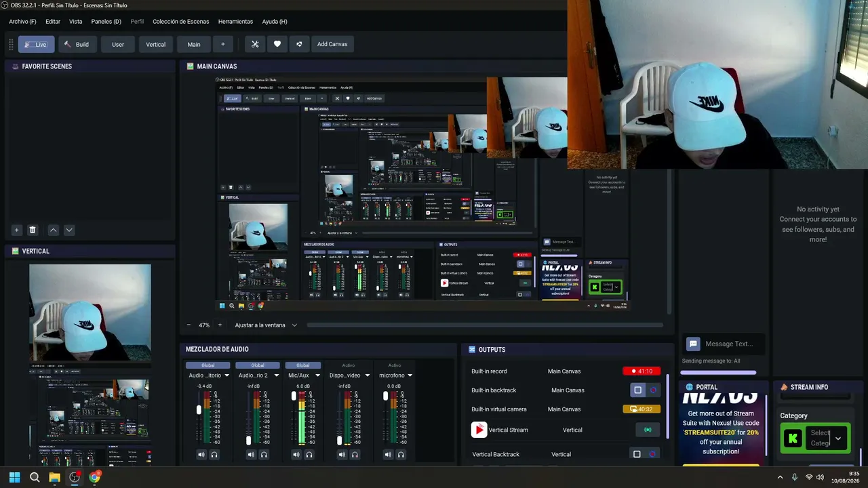Image resolution: width=868 pixels, height=488 pixels.
Task: Zoom in the Main Canvas preview
Action: (220, 325)
